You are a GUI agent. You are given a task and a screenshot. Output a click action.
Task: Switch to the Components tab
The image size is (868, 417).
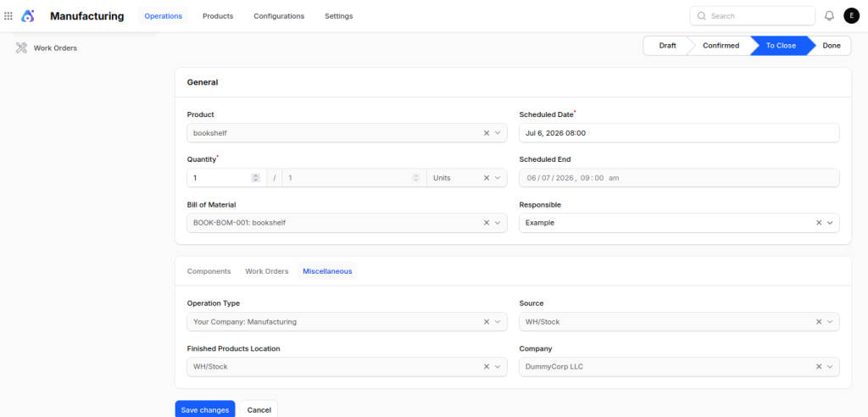pyautogui.click(x=209, y=271)
